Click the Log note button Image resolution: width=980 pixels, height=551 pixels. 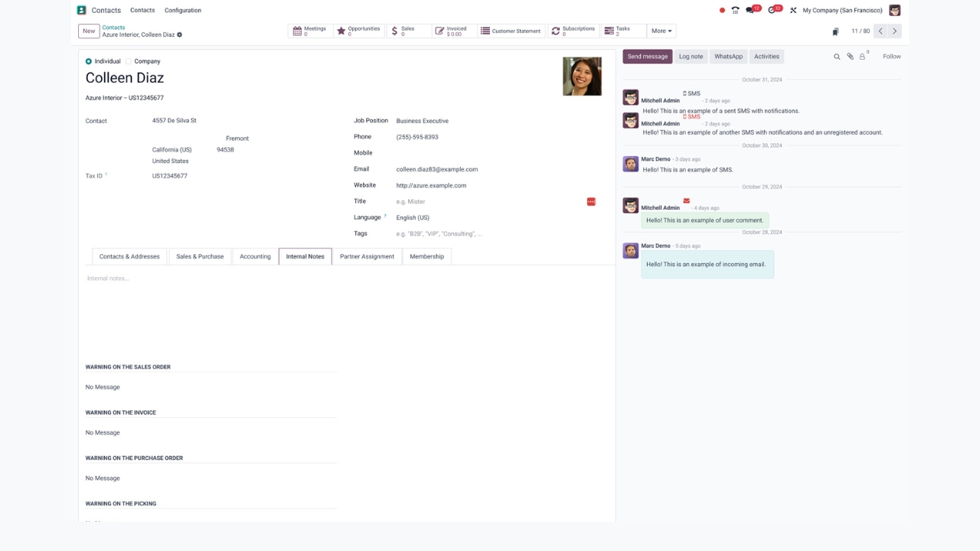691,57
